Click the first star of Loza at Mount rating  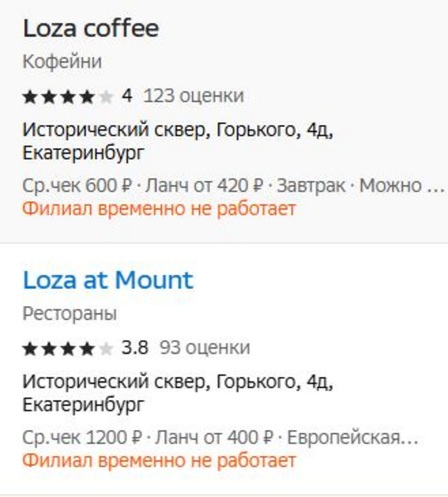(x=31, y=348)
